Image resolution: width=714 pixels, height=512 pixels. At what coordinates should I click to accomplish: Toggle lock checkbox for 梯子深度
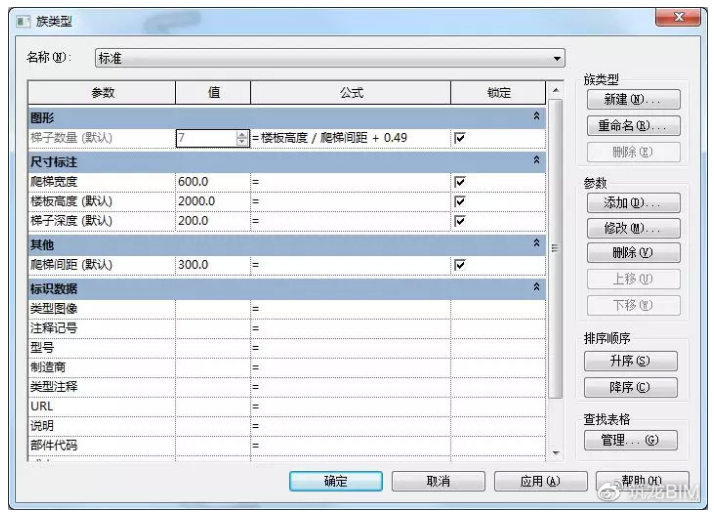(x=460, y=221)
